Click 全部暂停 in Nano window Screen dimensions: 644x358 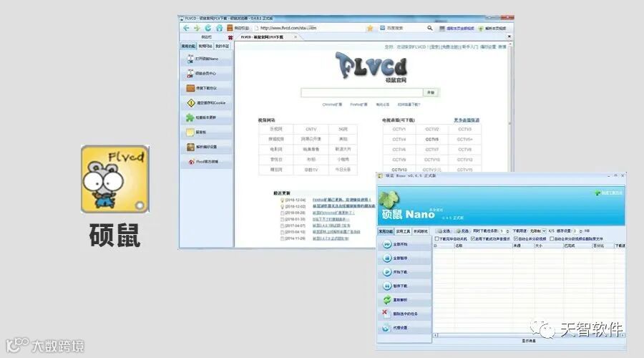(x=404, y=258)
